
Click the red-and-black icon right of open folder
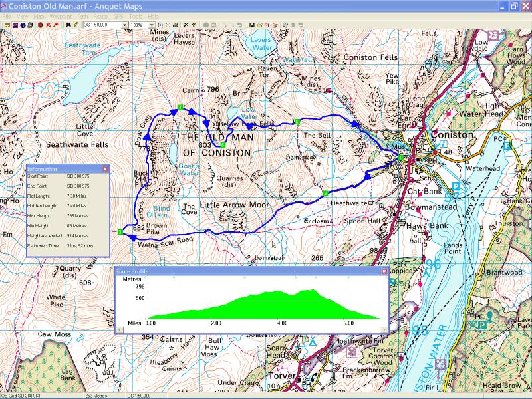(267, 25)
